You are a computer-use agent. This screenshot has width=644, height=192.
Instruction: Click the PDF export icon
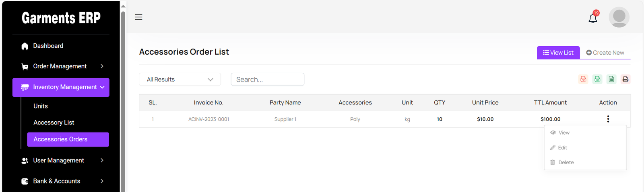point(583,79)
